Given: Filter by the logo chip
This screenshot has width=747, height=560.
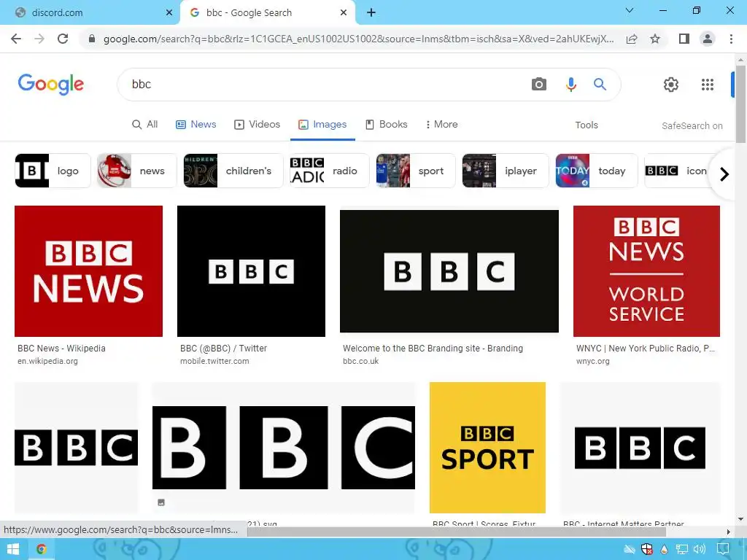Looking at the screenshot, I should click(x=53, y=171).
